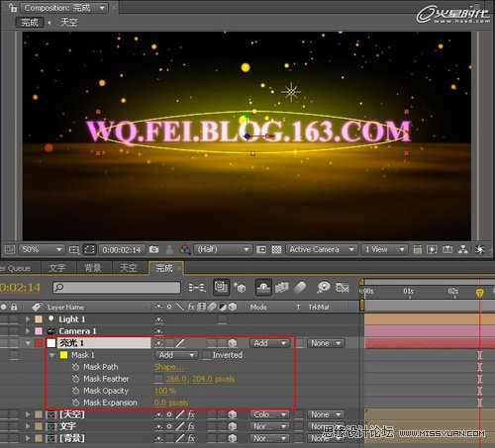
Task: Switch to the 文字 timeline tab
Action: point(57,268)
